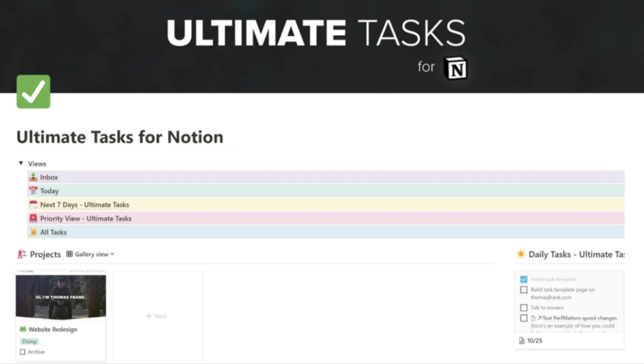The width and height of the screenshot is (644, 364).
Task: Click the New button to add a project
Action: coord(158,315)
